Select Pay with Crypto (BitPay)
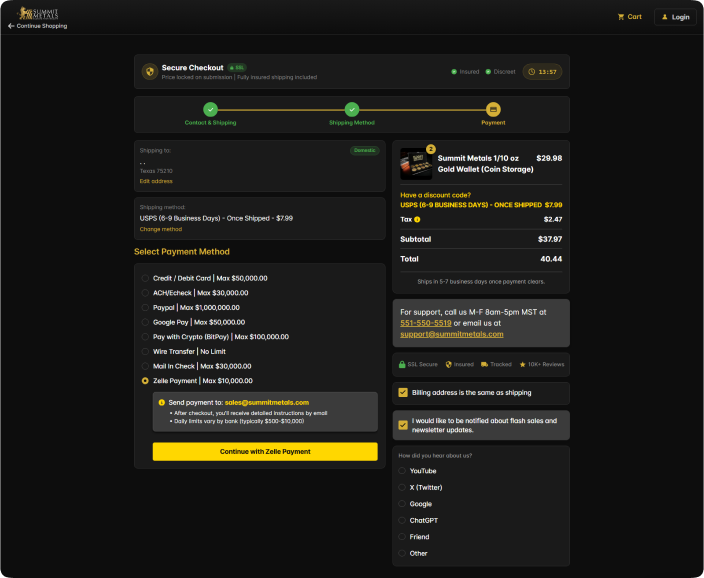Image resolution: width=704 pixels, height=578 pixels. coord(145,337)
